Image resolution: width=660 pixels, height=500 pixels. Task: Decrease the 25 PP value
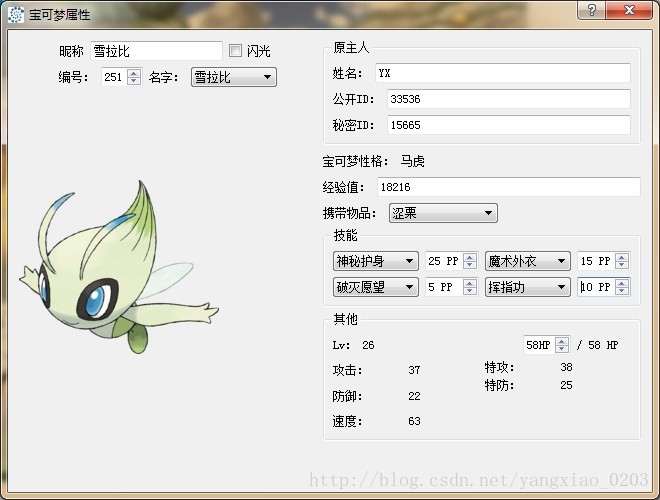click(x=470, y=265)
